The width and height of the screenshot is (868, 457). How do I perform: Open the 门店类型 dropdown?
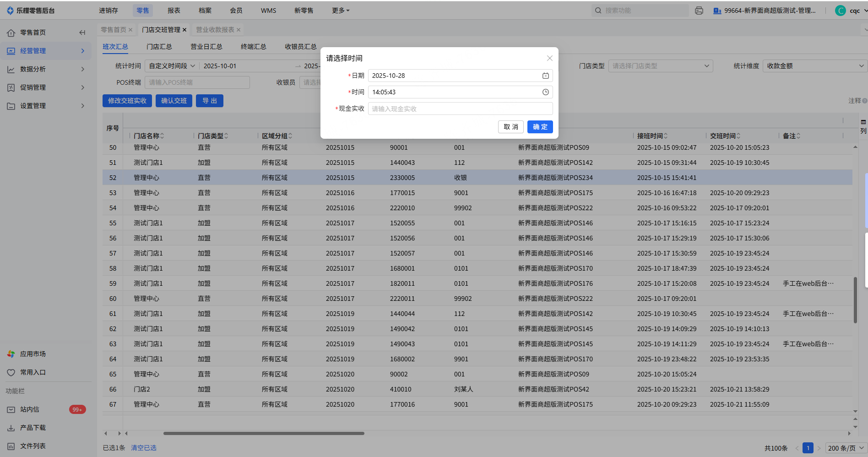point(660,66)
